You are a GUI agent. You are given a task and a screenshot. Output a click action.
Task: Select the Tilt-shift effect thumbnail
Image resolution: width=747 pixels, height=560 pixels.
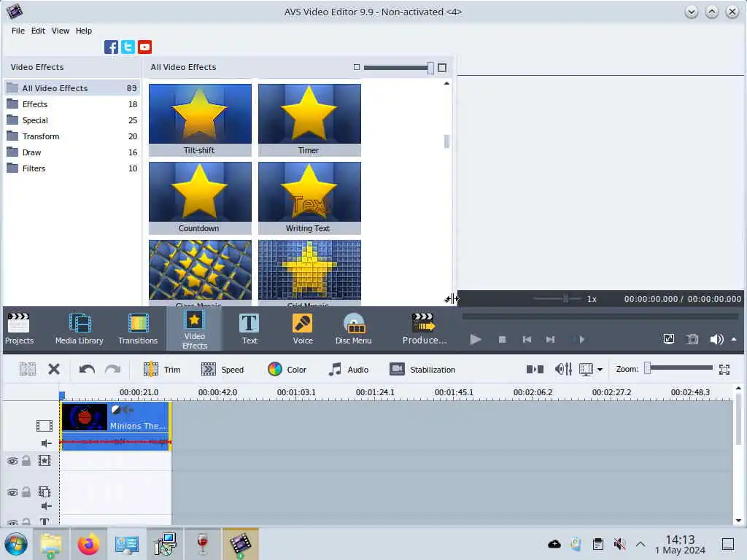(x=200, y=120)
